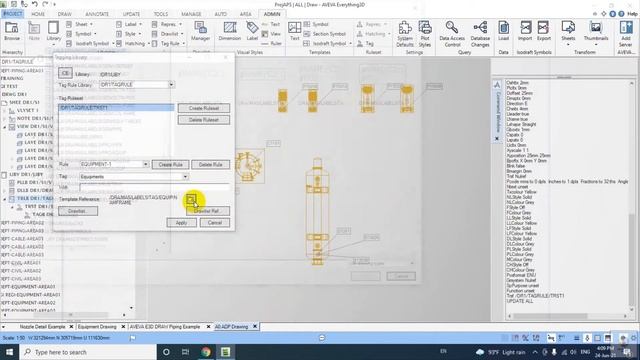Open the Browse hierarchy tool
This screenshot has width=640, height=360.
(12, 31)
